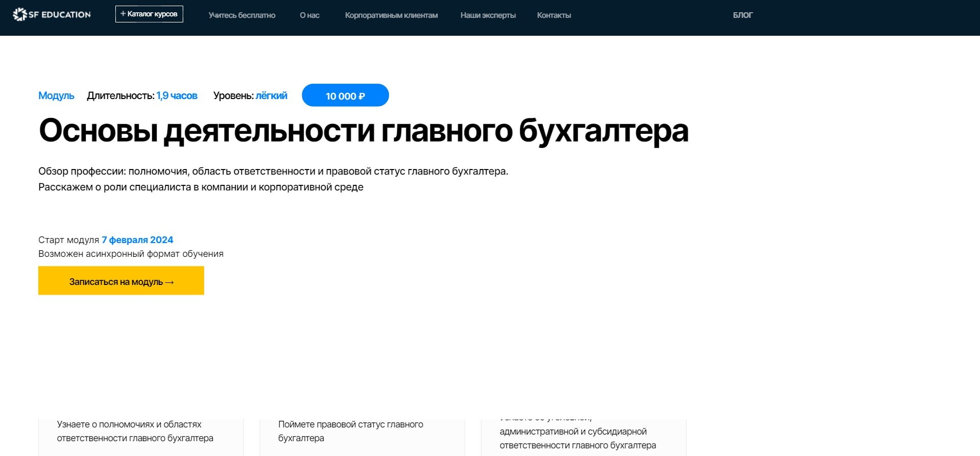Select Корпоративным клиентам in navigation
This screenshot has width=980, height=456.
pos(391,15)
